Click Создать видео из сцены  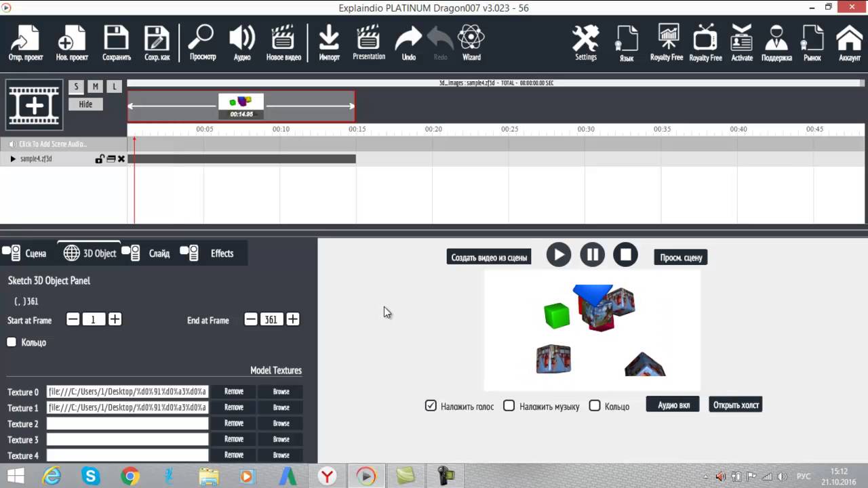click(x=489, y=258)
